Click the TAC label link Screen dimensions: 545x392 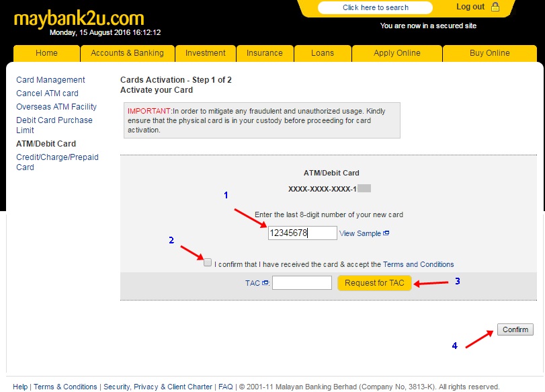pyautogui.click(x=253, y=283)
